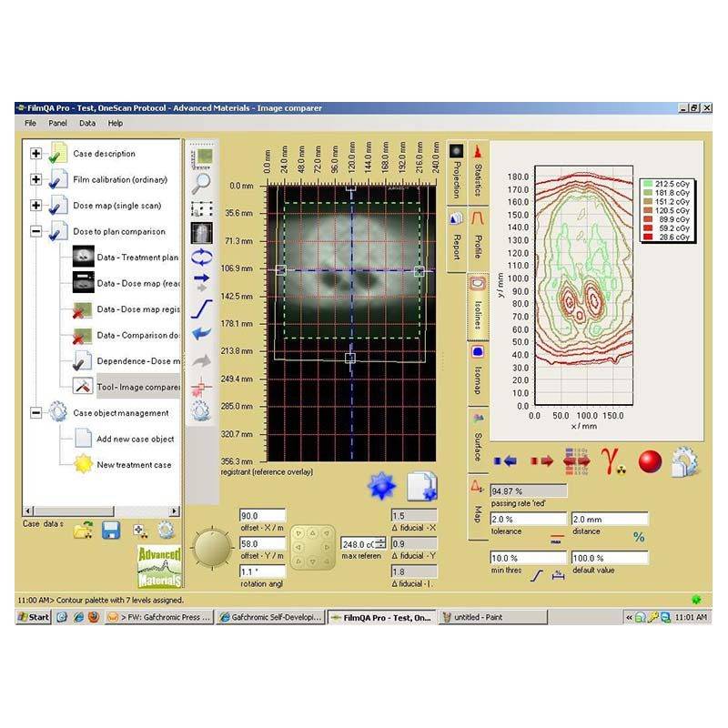Click the 28.6 cGy legend color swatch

[x=648, y=237]
